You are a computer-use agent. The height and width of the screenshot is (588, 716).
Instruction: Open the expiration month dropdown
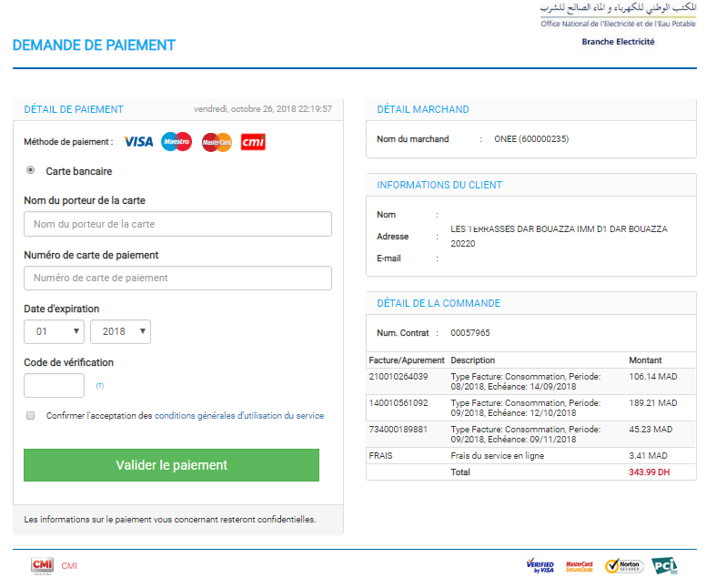(54, 331)
